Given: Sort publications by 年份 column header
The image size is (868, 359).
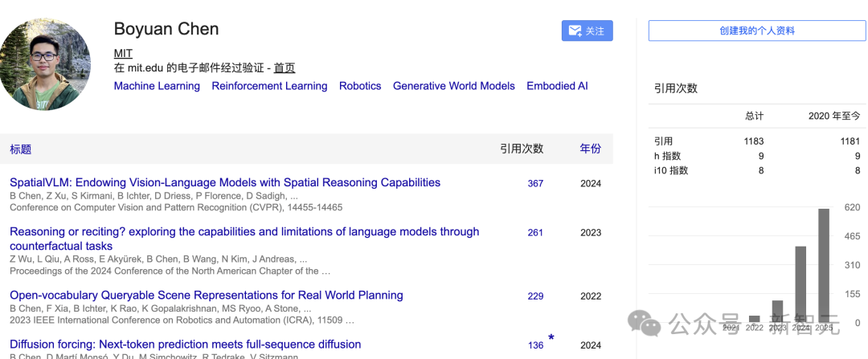Looking at the screenshot, I should 590,149.
